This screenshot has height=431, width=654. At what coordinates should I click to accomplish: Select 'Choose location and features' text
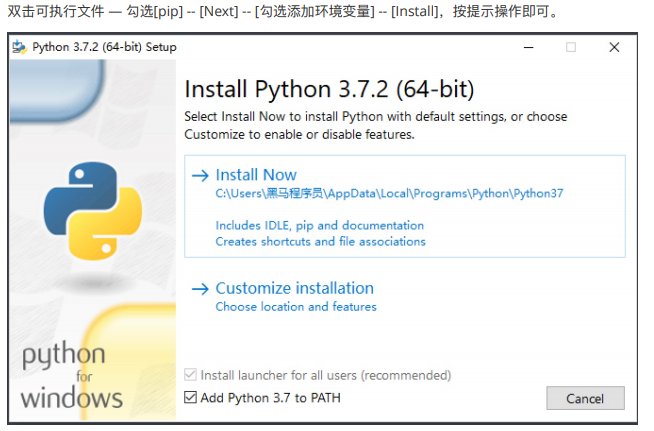tap(296, 307)
